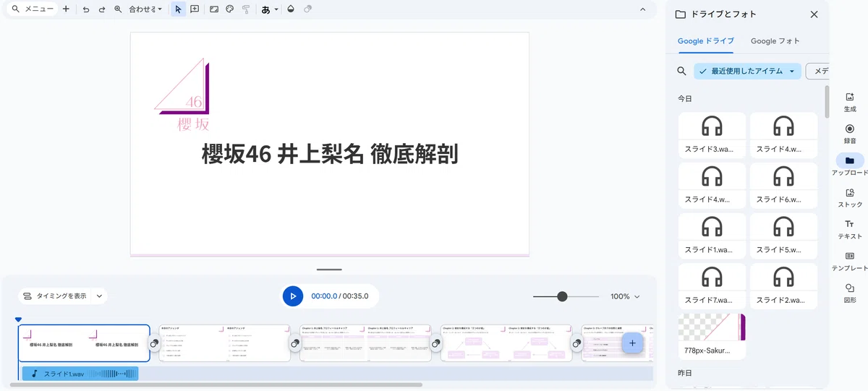Click the redo arrow icon
868x391 pixels.
[102, 9]
